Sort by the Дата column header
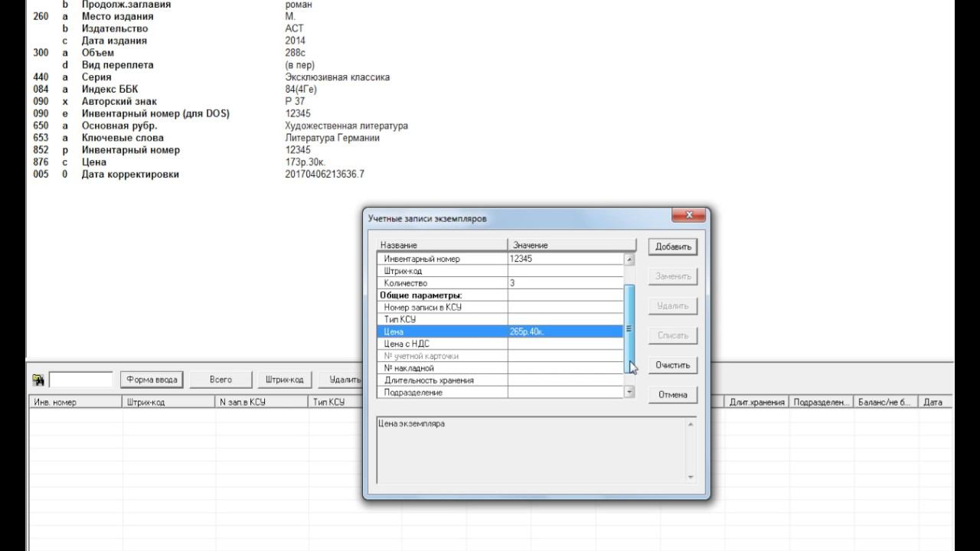 pyautogui.click(x=934, y=402)
